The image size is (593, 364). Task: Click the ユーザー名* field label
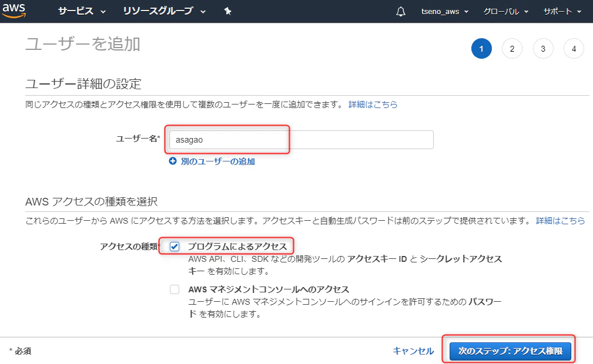point(138,139)
